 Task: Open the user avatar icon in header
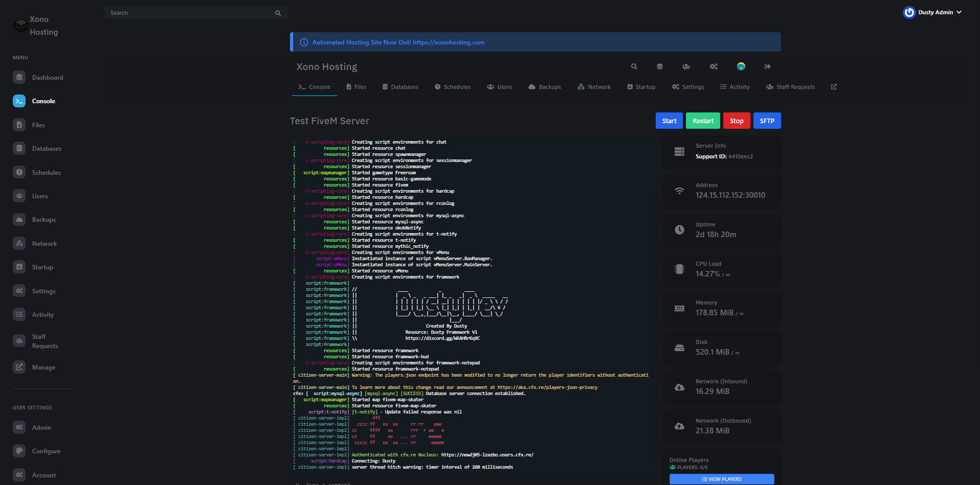741,66
